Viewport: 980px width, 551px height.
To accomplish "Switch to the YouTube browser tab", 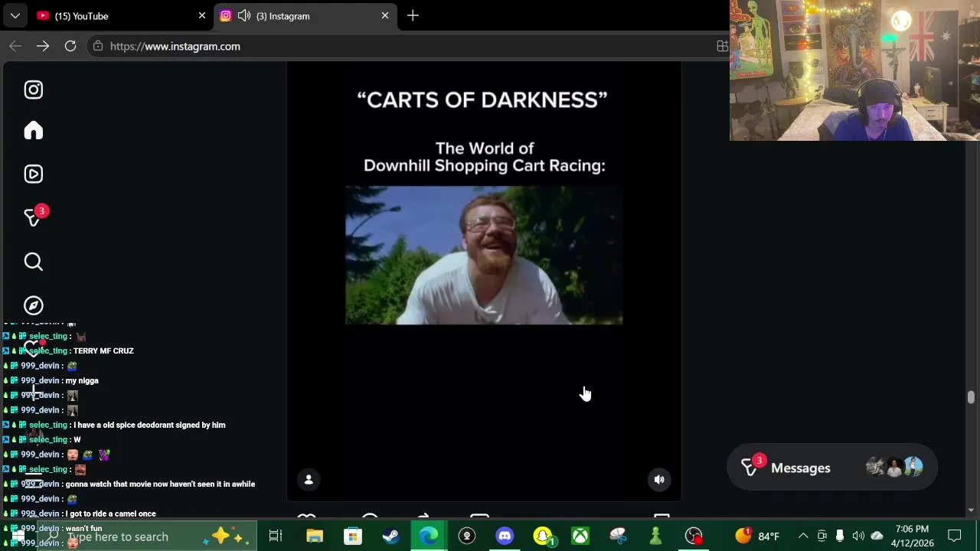I will [121, 15].
